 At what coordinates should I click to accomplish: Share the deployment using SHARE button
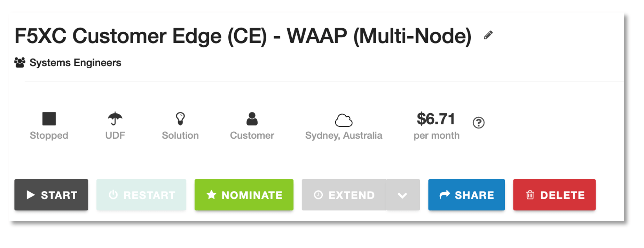tap(466, 195)
